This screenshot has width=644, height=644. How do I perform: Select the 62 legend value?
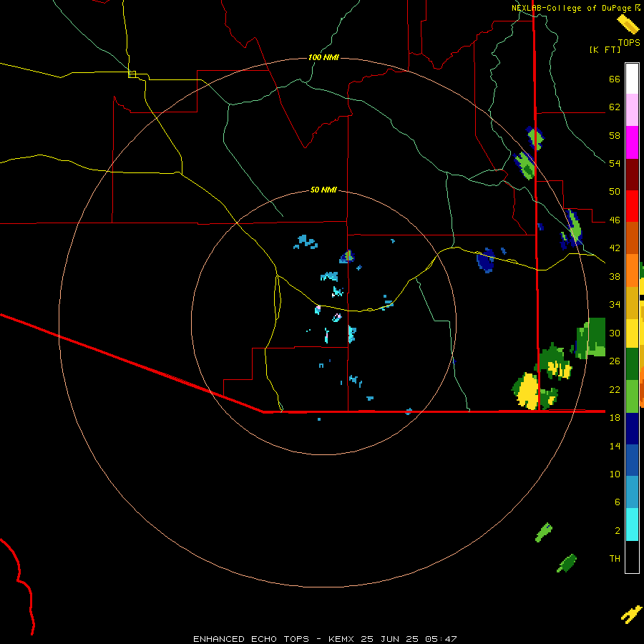615,107
